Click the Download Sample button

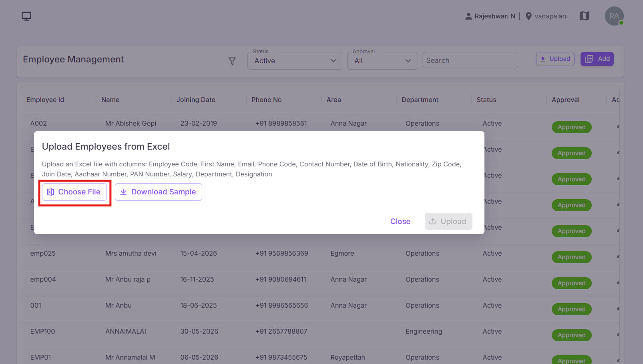[159, 192]
